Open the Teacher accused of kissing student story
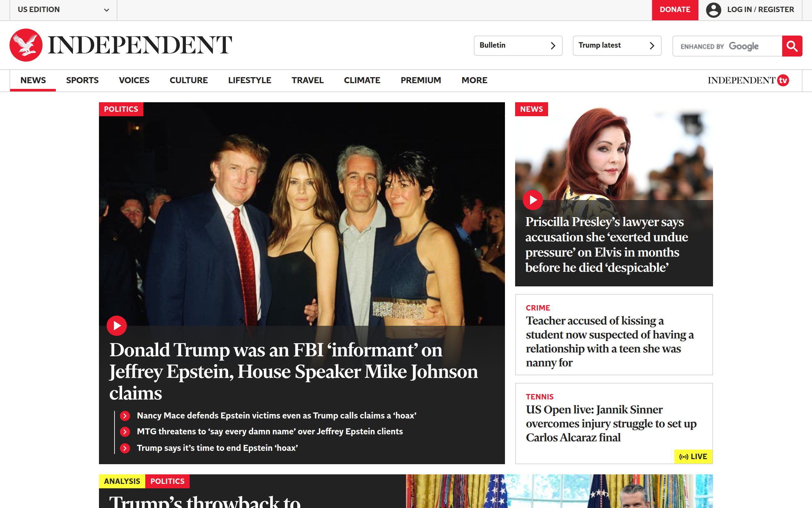812x508 pixels. 610,342
